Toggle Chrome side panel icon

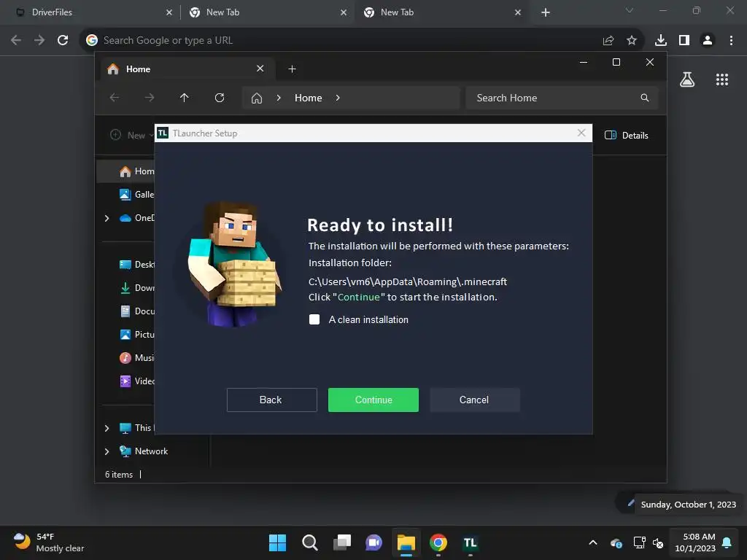(684, 41)
